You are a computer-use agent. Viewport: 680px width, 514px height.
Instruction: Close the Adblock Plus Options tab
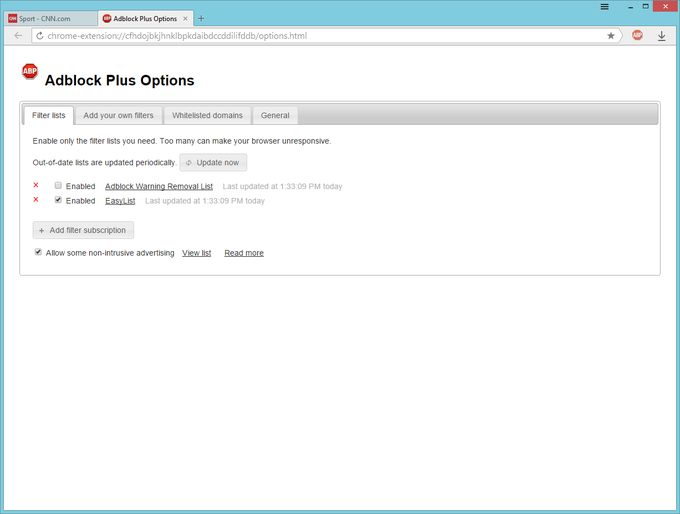pyautogui.click(x=185, y=19)
